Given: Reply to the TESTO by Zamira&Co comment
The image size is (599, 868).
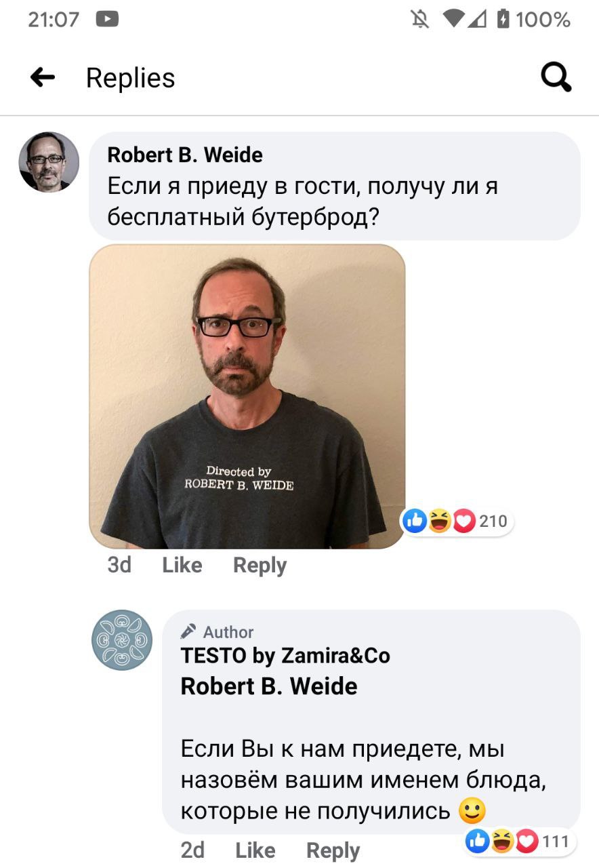Looking at the screenshot, I should point(333,850).
